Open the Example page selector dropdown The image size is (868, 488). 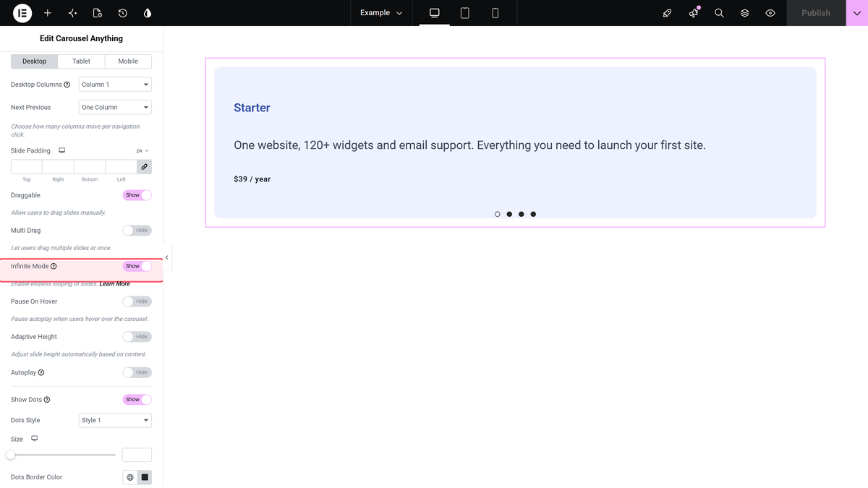coord(381,13)
